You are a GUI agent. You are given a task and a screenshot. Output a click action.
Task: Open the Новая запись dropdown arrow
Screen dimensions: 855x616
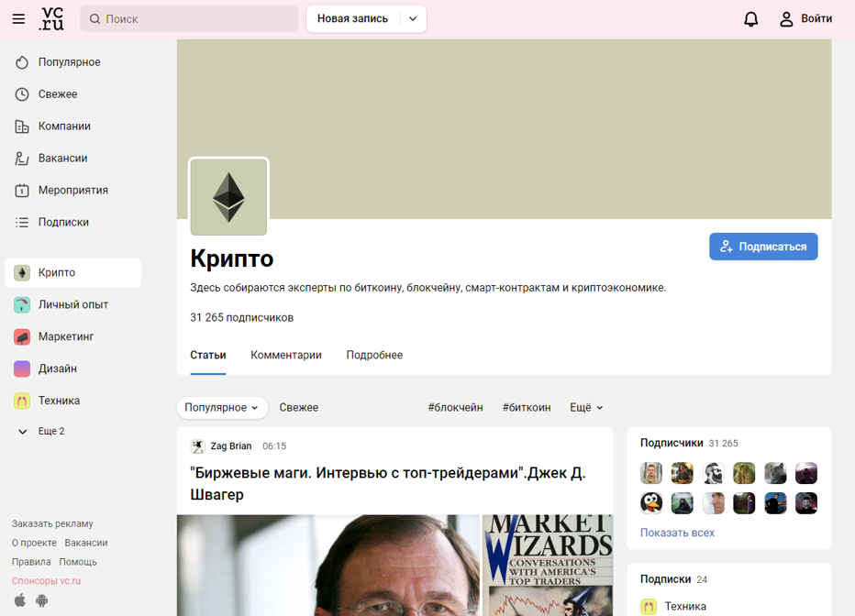[413, 19]
